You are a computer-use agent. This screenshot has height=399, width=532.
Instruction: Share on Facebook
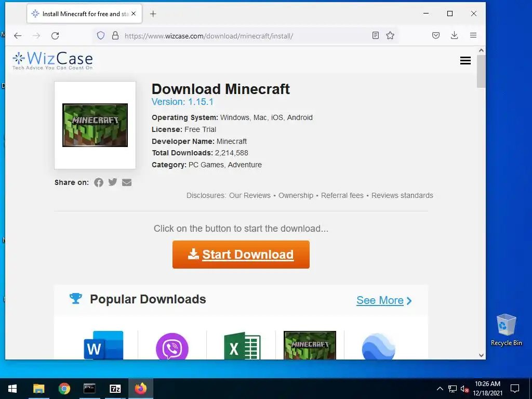click(99, 182)
